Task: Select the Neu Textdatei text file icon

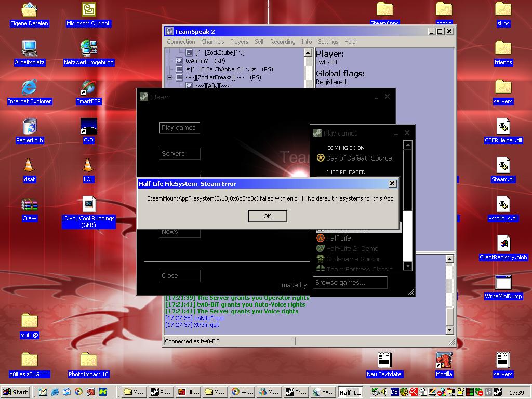Action: coord(384,365)
